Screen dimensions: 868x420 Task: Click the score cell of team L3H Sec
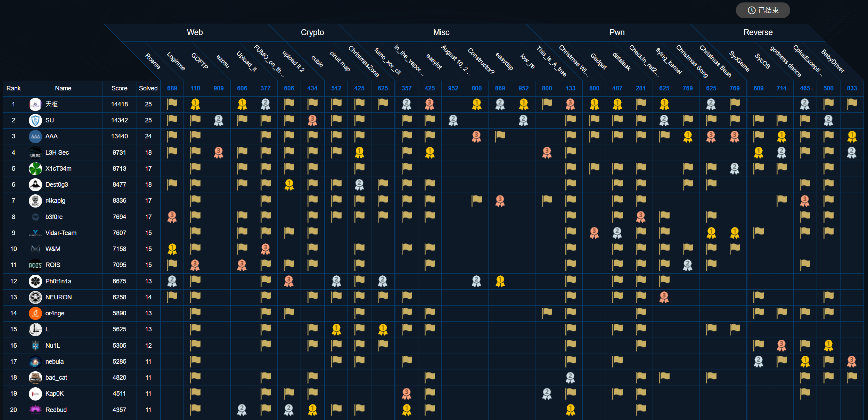(x=119, y=152)
